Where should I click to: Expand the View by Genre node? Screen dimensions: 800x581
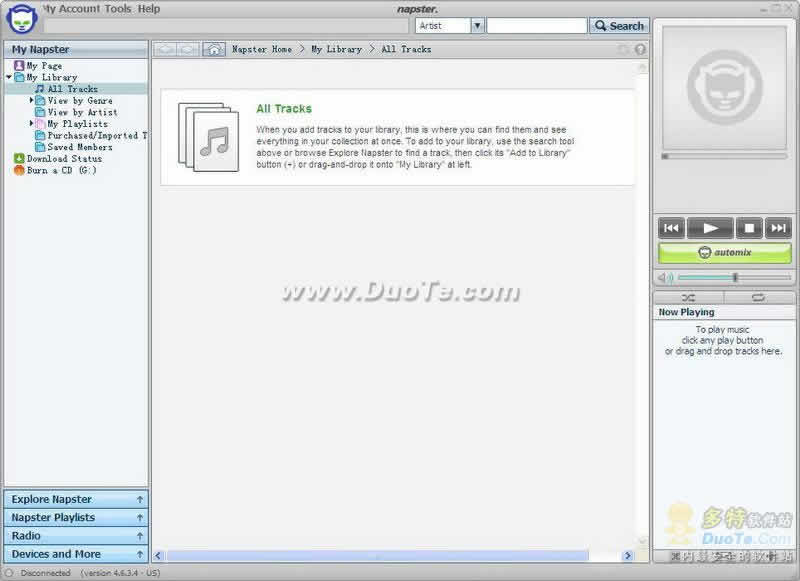(x=31, y=100)
